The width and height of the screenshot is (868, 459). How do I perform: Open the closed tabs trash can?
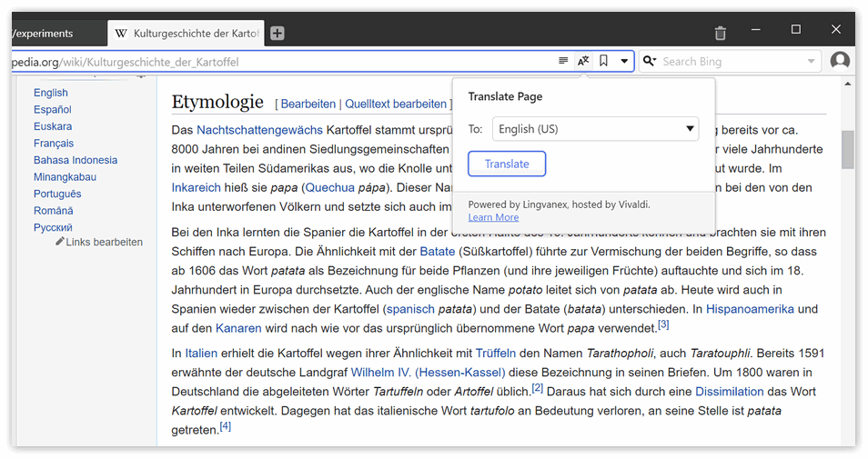coord(721,33)
